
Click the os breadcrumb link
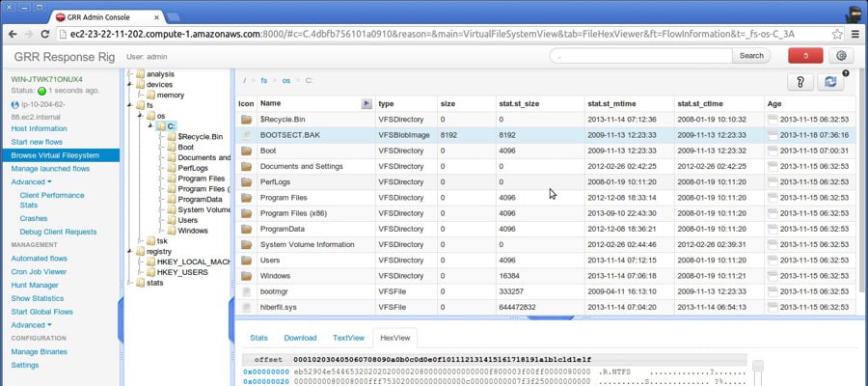point(286,81)
